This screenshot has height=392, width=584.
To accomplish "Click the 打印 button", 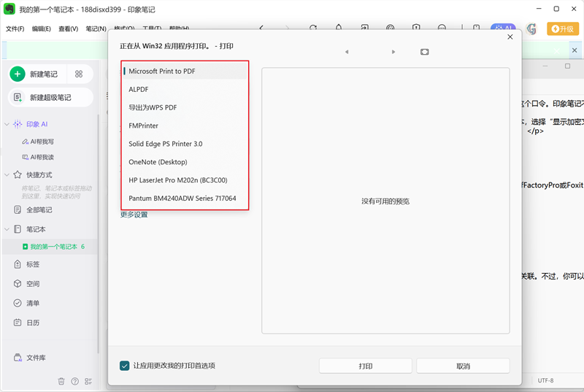I will (x=366, y=366).
